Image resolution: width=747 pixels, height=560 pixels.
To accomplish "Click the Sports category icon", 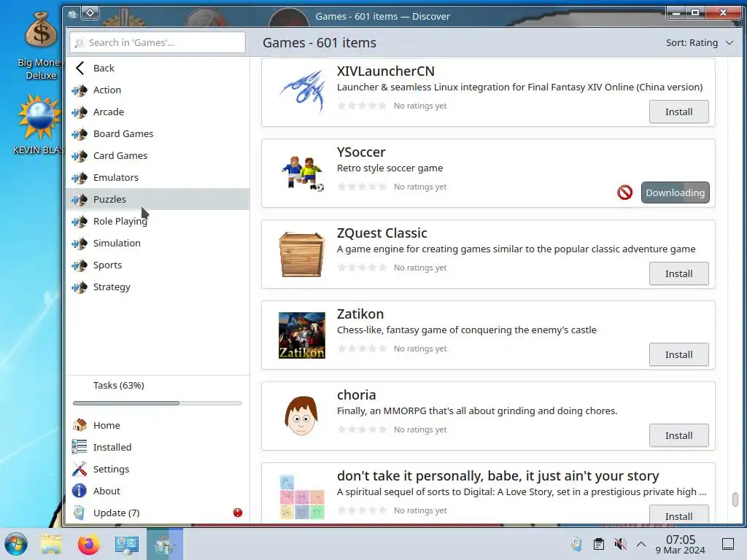I will pos(80,265).
